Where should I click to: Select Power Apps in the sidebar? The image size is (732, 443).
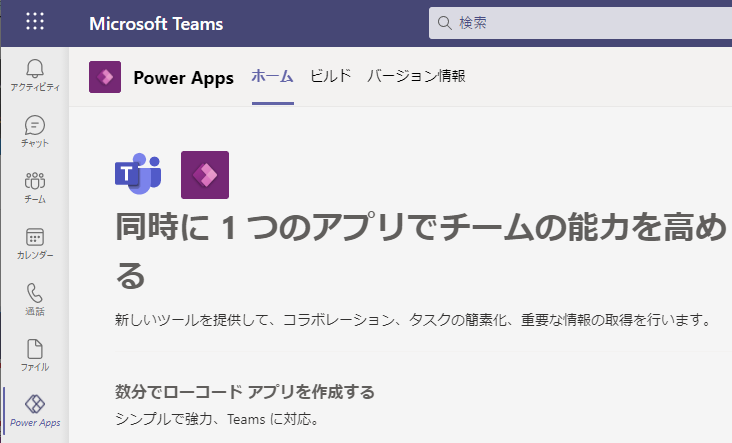pos(35,411)
